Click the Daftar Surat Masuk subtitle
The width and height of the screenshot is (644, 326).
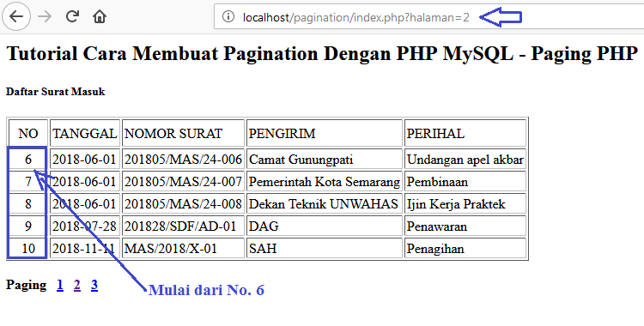coord(56,92)
